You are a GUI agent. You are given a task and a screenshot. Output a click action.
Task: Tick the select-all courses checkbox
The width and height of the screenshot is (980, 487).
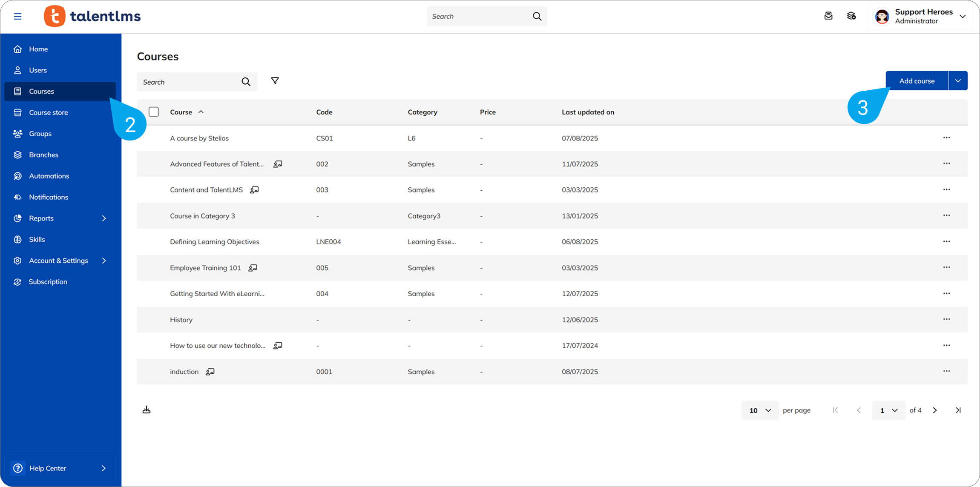(x=154, y=112)
